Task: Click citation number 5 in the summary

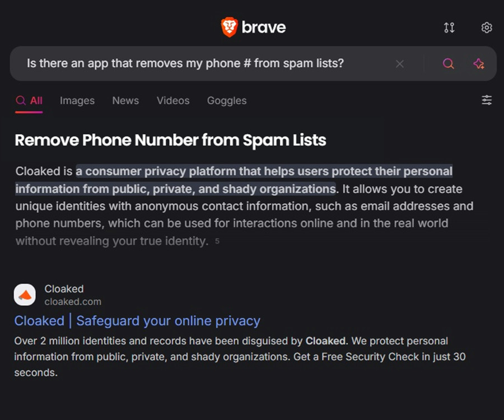Action: click(217, 241)
